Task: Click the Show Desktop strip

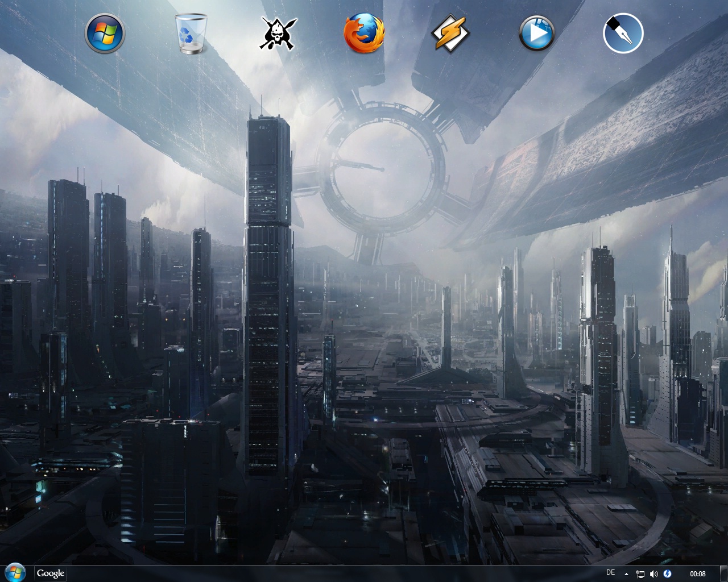Action: point(723,574)
